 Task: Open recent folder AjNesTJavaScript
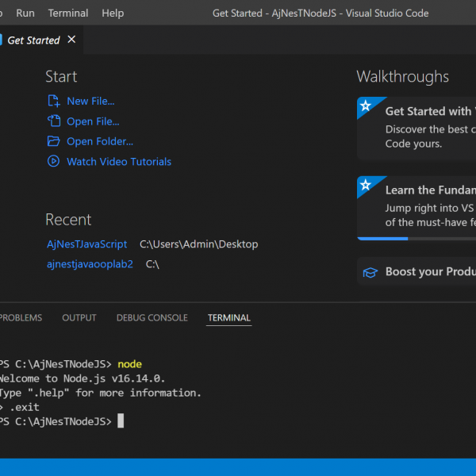[x=86, y=244]
